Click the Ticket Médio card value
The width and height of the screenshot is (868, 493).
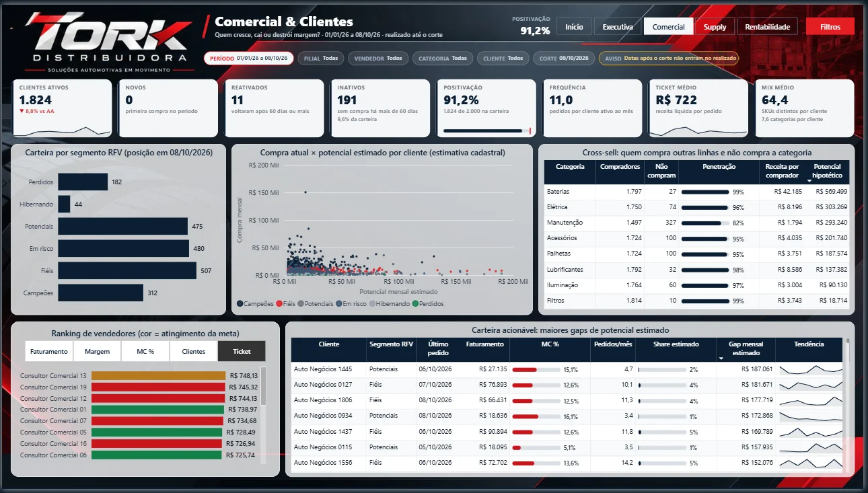(676, 100)
